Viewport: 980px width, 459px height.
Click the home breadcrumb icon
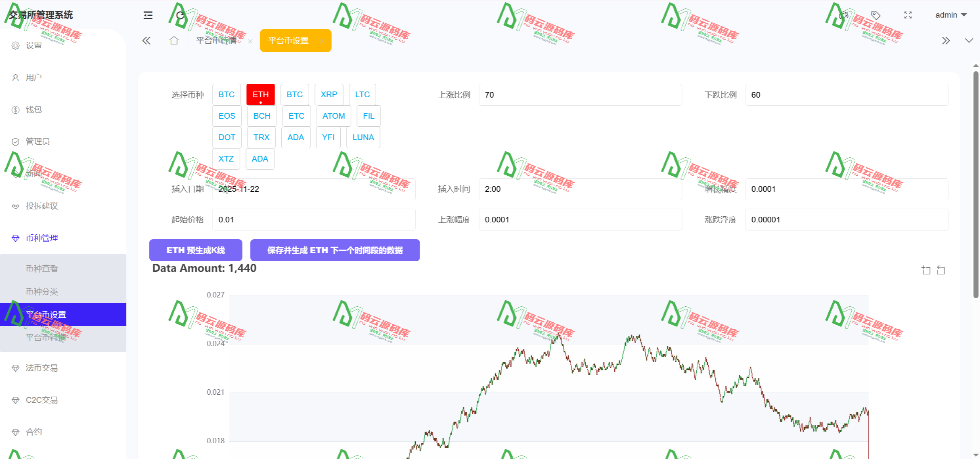[x=174, y=40]
